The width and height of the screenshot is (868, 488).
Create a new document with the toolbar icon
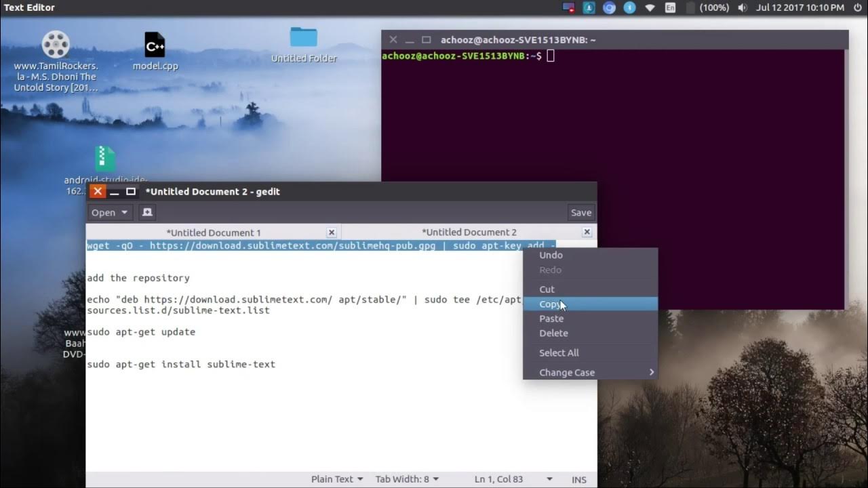(x=146, y=213)
